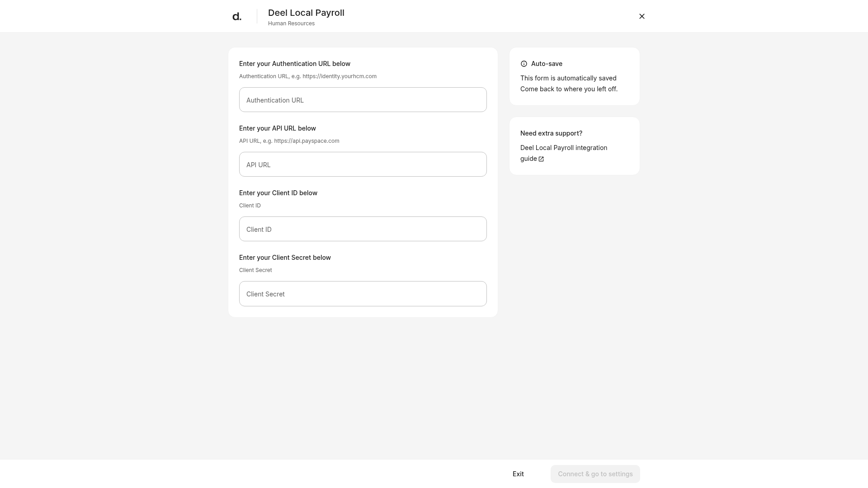Click 'This form is automatically saved' text
The image size is (868, 488).
pos(568,78)
